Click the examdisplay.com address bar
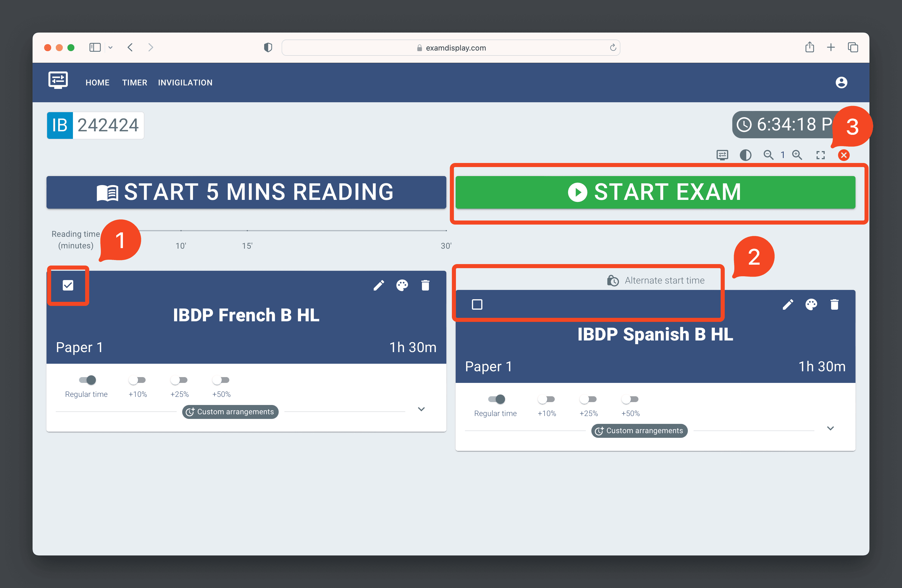 click(x=451, y=47)
